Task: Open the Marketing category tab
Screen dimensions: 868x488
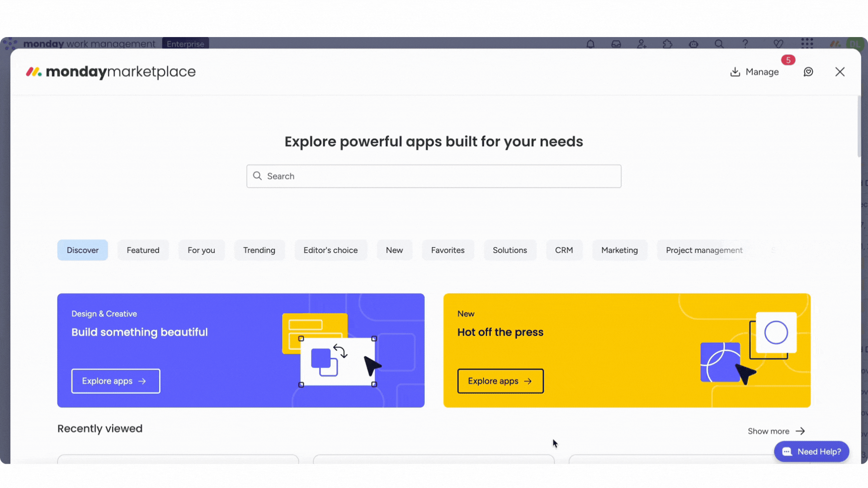Action: point(619,250)
